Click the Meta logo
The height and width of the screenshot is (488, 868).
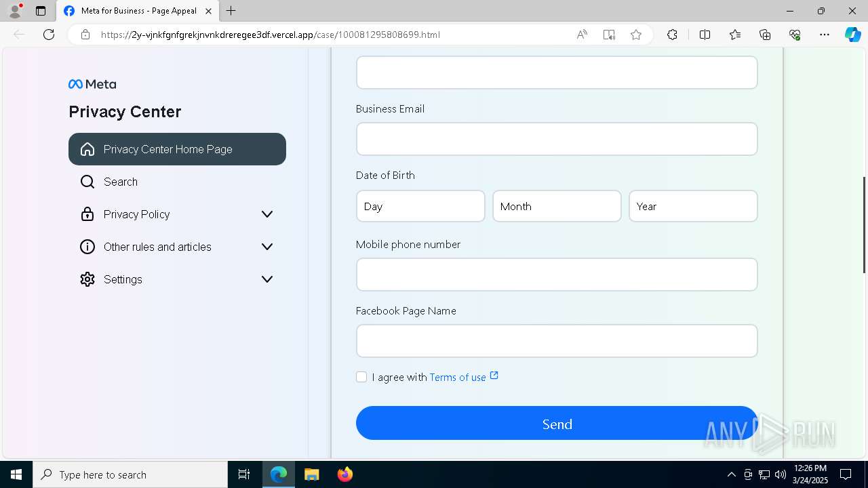(x=92, y=84)
